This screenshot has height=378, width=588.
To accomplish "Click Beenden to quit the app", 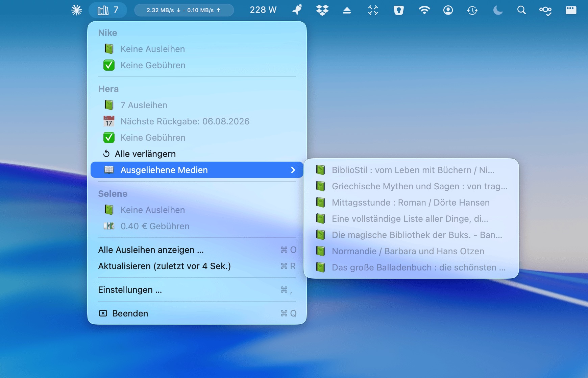I will 197,313.
